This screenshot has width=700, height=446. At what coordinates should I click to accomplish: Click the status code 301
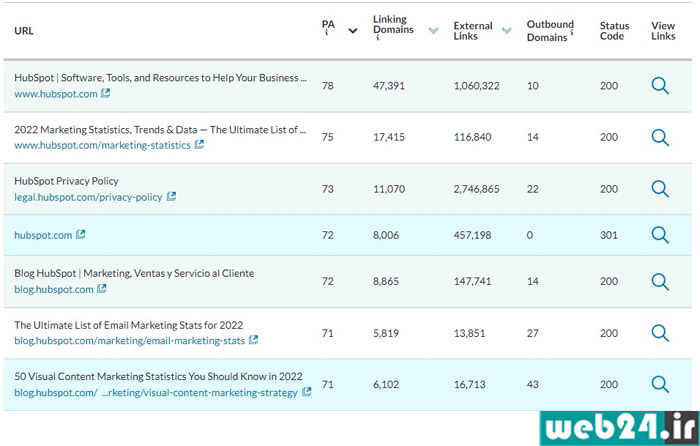point(609,235)
